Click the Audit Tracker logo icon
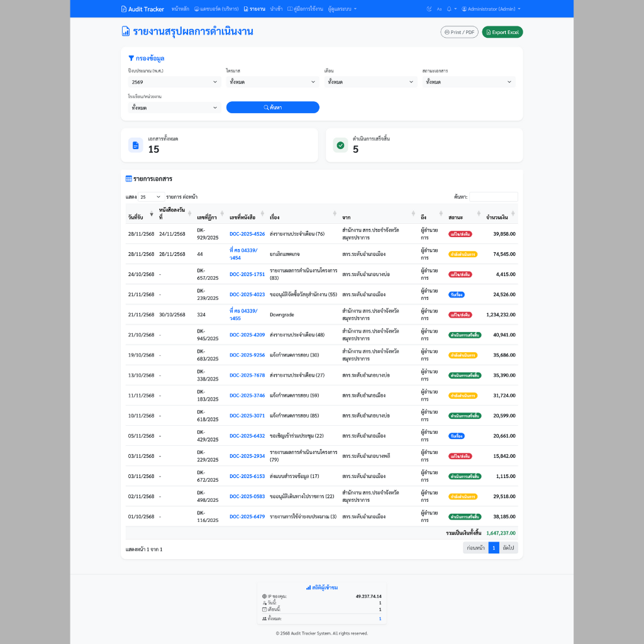 (x=124, y=9)
